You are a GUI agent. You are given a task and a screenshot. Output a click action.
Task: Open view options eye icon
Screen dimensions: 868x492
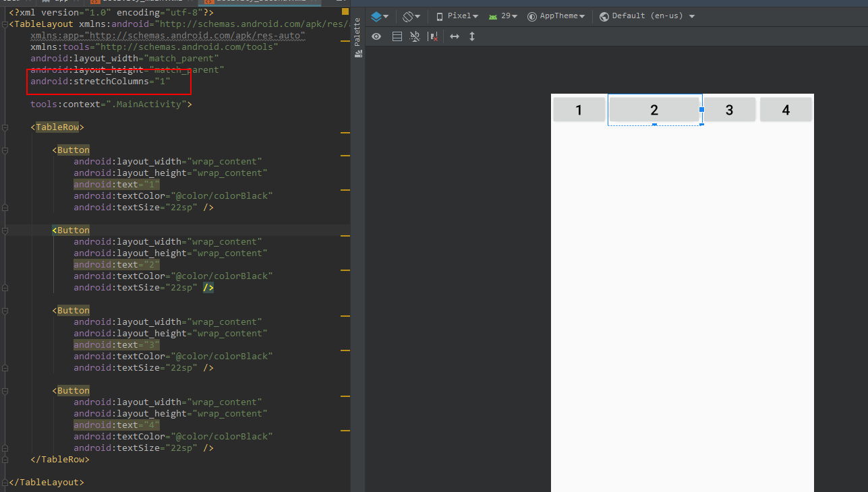pyautogui.click(x=376, y=36)
